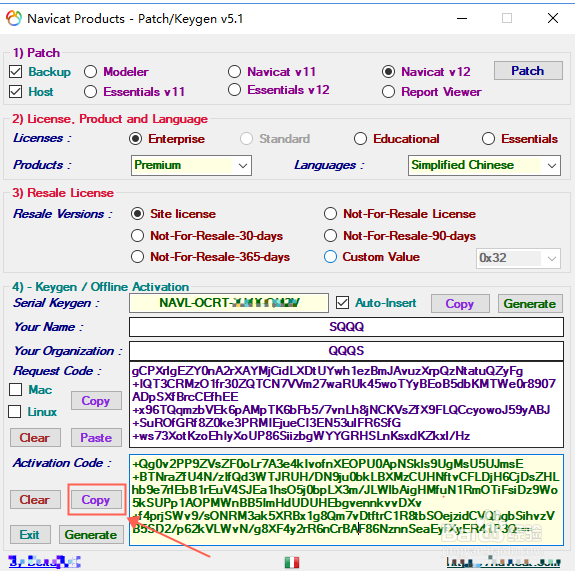The height and width of the screenshot is (571, 575).
Task: Click the Italian flag icon at bottom
Action: 292,562
